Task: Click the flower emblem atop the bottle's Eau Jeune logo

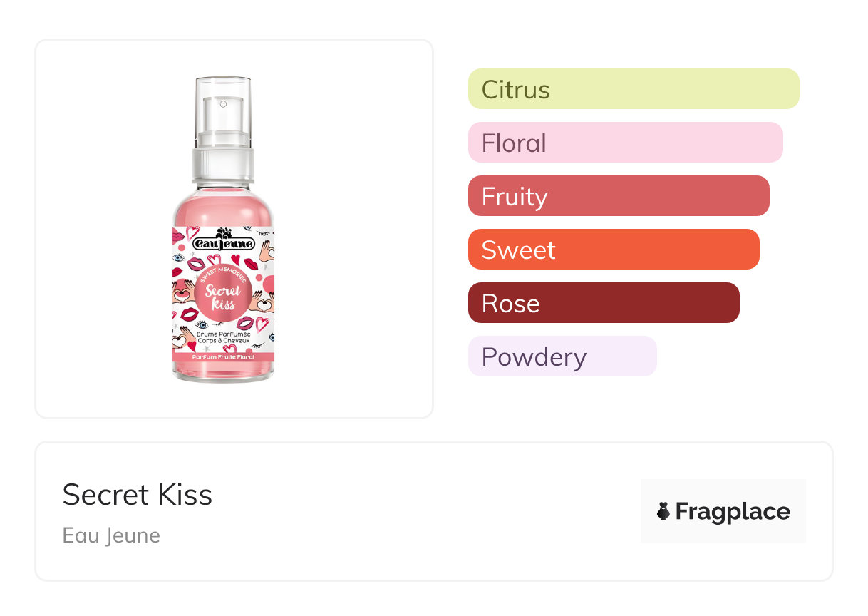Action: 223,232
